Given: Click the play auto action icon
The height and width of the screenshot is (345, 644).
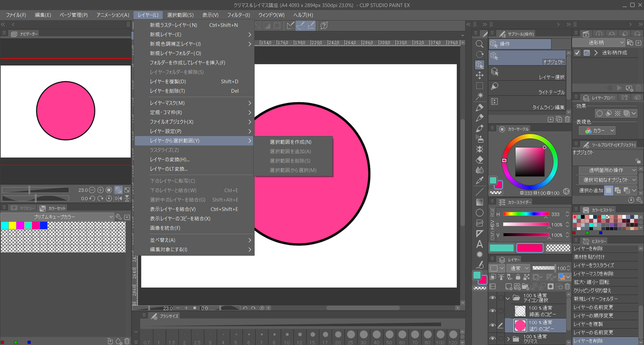Looking at the screenshot, I should (619, 87).
